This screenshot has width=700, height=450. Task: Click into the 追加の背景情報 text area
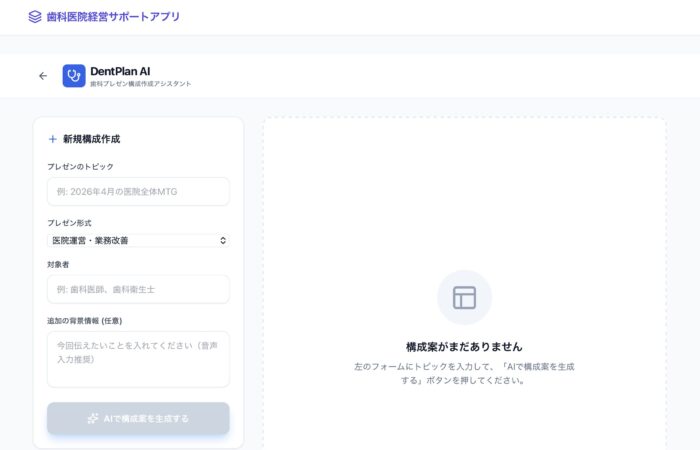click(x=138, y=358)
